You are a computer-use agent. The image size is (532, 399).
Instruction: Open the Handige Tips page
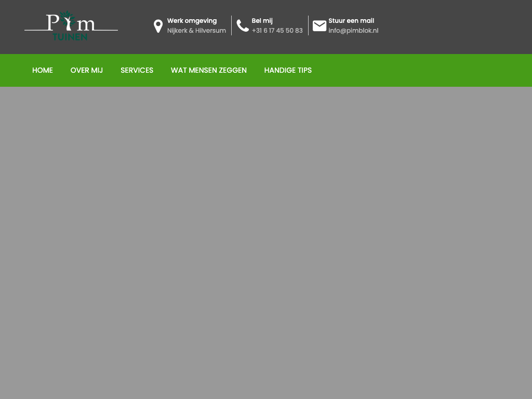[x=288, y=70]
